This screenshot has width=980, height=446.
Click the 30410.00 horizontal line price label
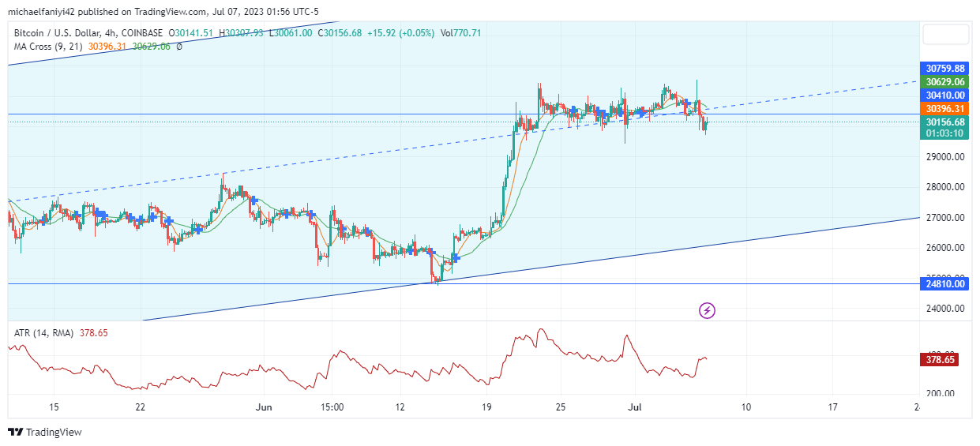pos(945,95)
